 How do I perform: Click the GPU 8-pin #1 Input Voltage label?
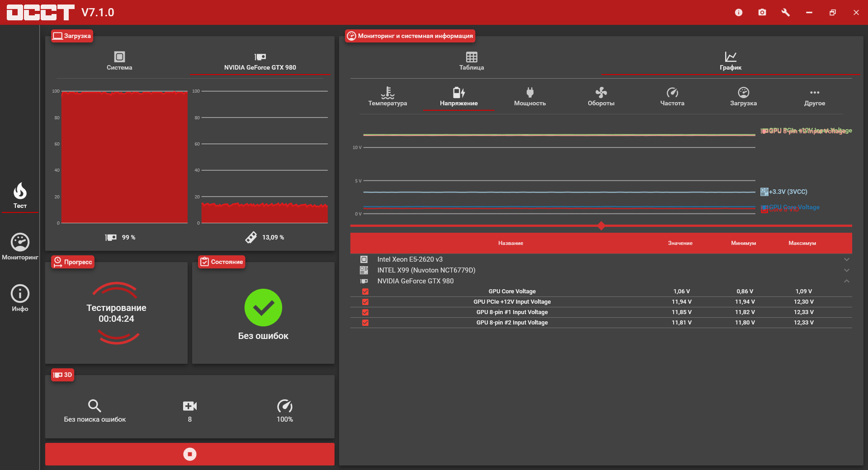tap(512, 312)
